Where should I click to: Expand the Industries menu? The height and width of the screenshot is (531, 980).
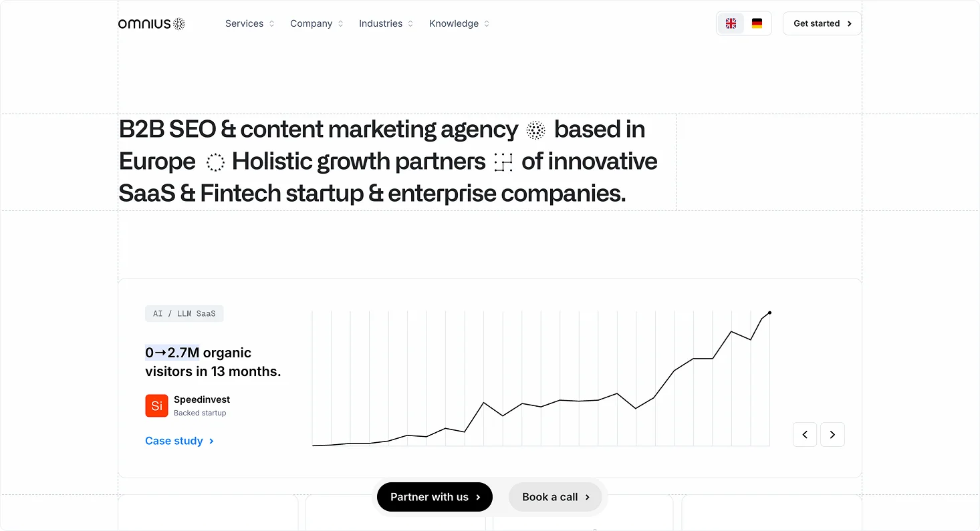[x=386, y=23]
